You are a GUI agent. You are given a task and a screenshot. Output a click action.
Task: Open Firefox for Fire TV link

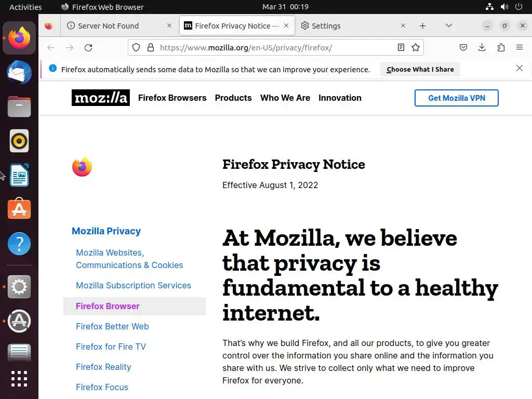[111, 347]
